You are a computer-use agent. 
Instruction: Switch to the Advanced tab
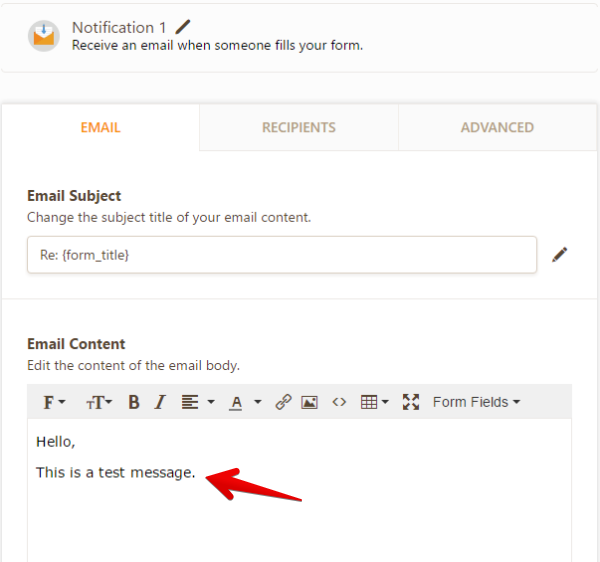(x=496, y=127)
